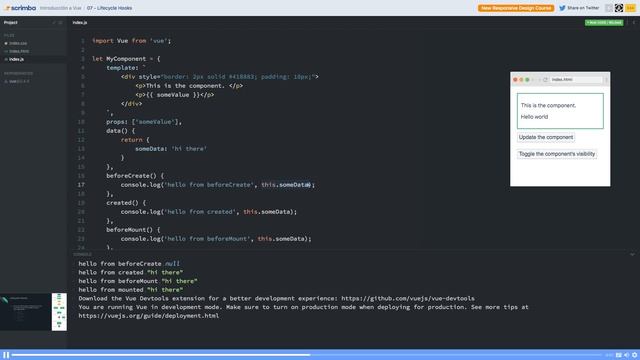Click the grey square icon in top bar
The image size is (640, 360).
[x=609, y=8]
